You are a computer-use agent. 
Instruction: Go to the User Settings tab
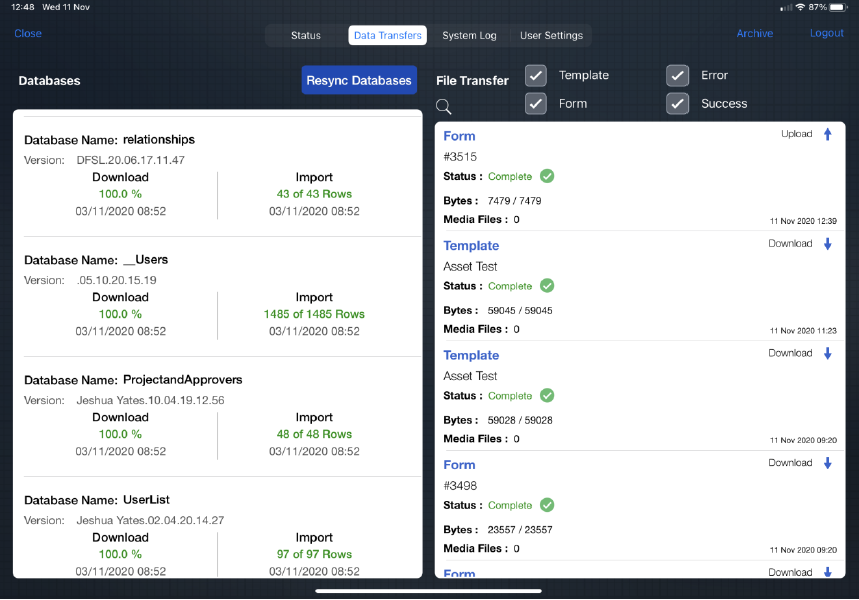coord(551,36)
